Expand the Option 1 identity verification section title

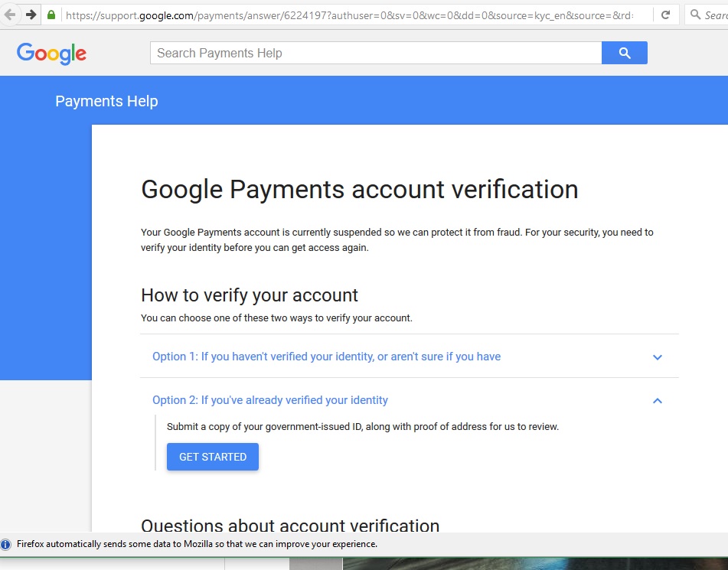pos(326,357)
